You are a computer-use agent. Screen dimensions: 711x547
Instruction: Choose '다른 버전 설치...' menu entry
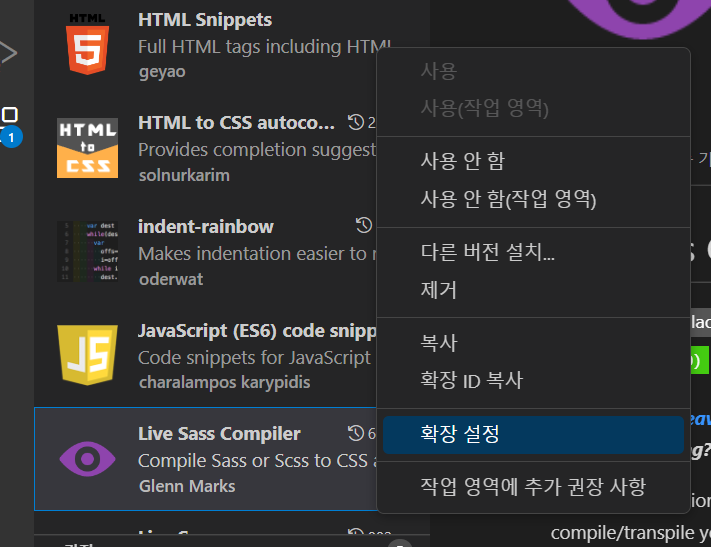(533, 251)
